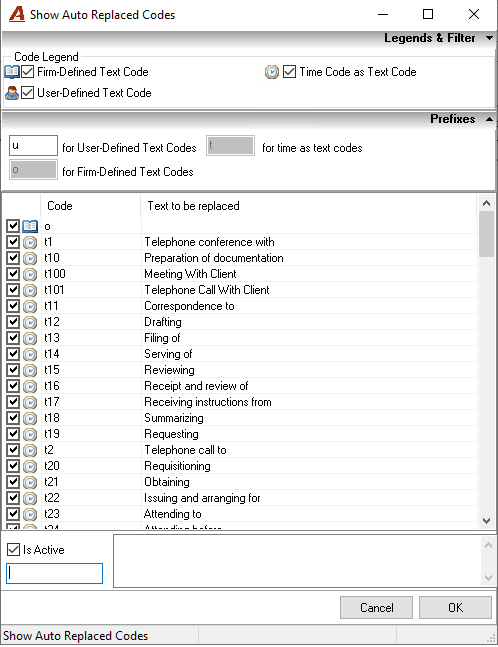This screenshot has width=498, height=647.
Task: Uncheck the checkbox for code t12
Action: [13, 322]
